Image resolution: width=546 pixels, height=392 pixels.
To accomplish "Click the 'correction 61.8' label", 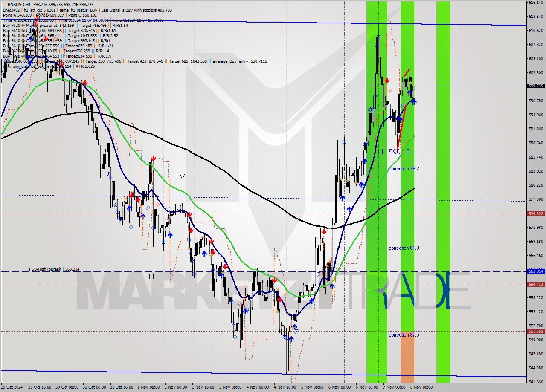I will [404, 248].
